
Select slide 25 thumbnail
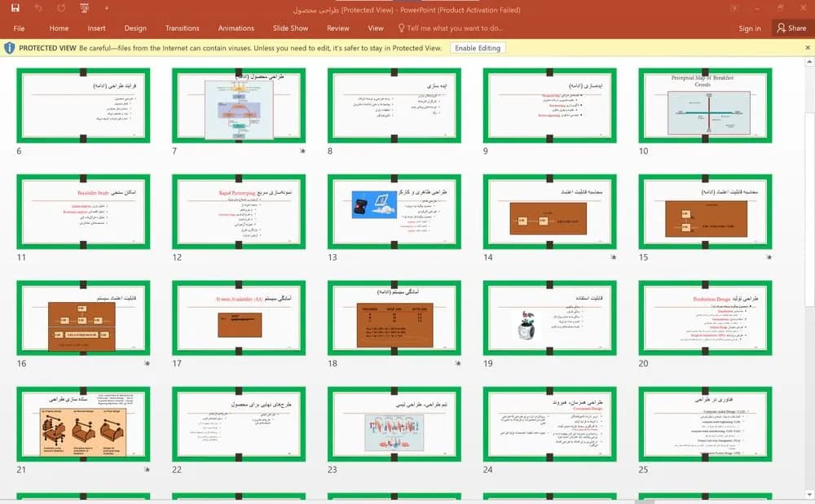(x=705, y=424)
